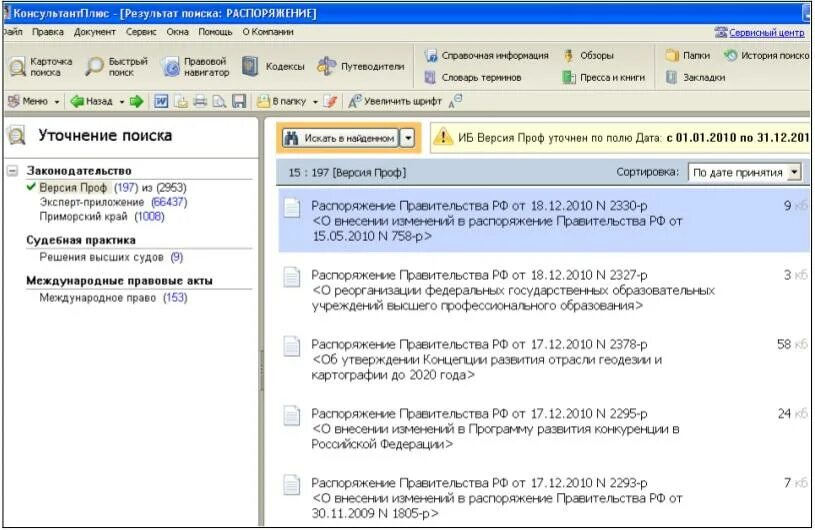815x530 pixels.
Task: Select Эксперт-приложение (66437)
Action: point(113,202)
